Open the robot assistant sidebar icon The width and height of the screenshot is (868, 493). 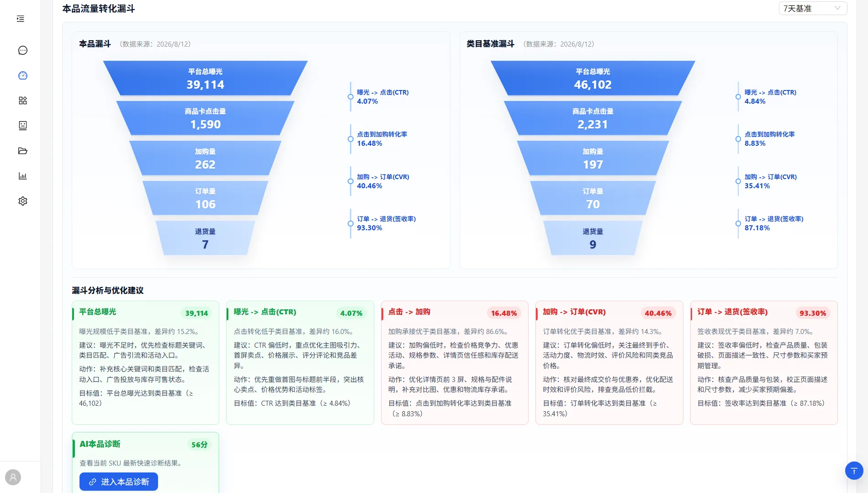pos(22,126)
